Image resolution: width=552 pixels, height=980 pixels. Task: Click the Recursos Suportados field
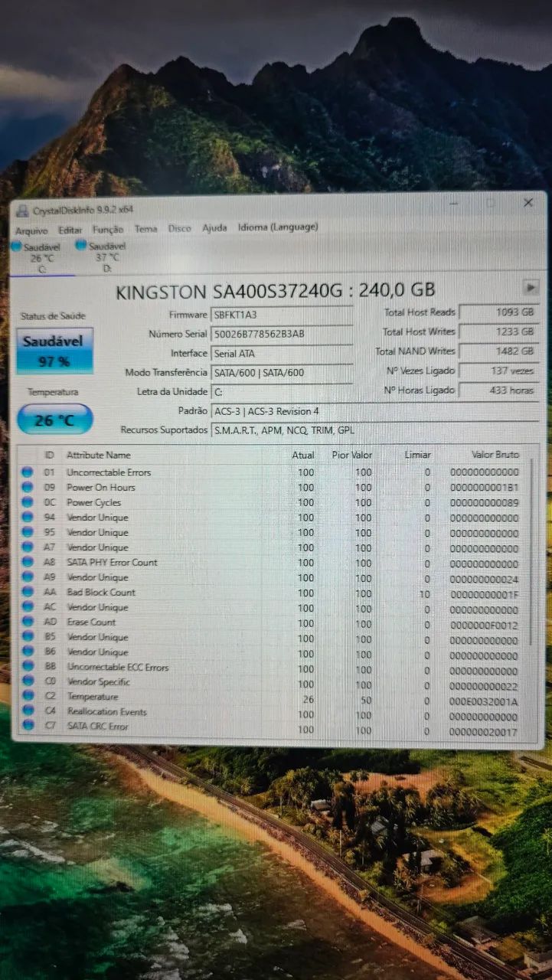tap(374, 430)
